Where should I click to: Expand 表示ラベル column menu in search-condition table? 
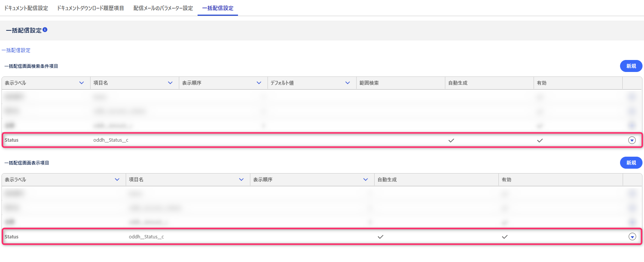82,83
